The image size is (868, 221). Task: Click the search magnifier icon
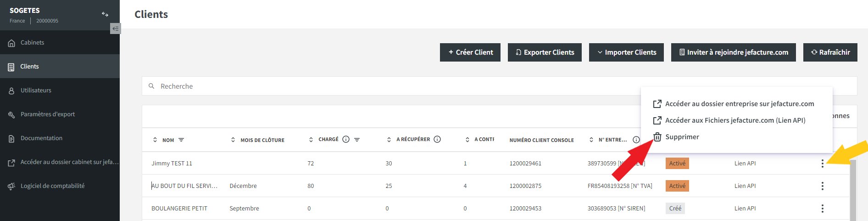pos(151,86)
